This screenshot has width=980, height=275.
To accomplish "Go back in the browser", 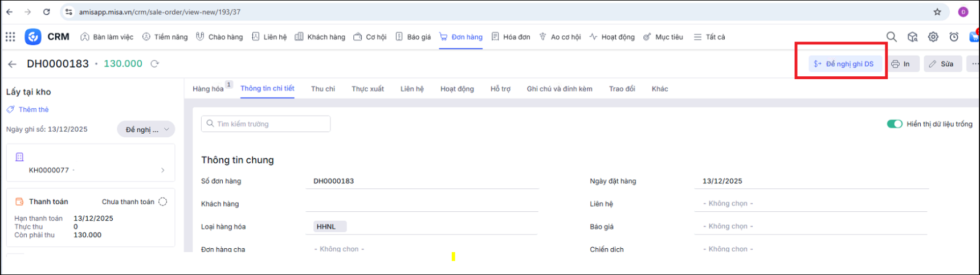I will (9, 12).
